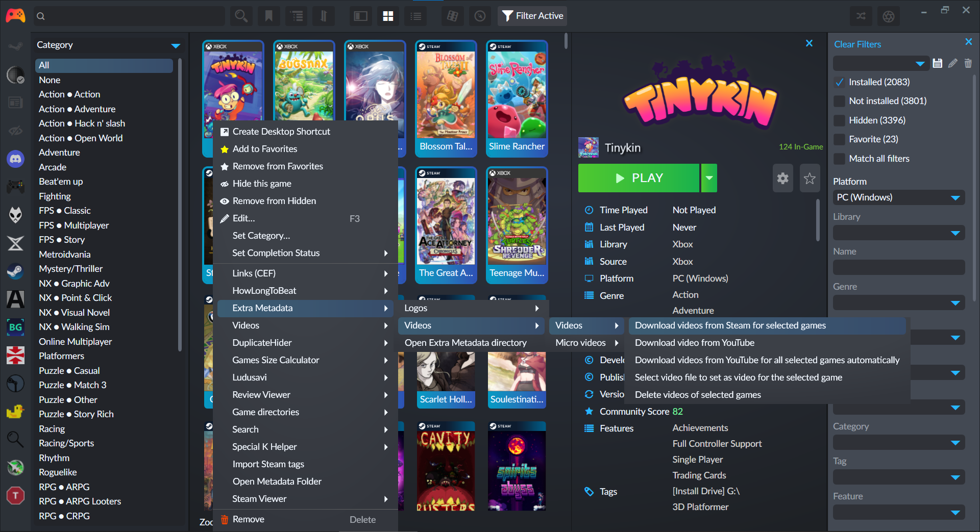Open the Category filter dropdown
980x532 pixels.
pos(899,442)
